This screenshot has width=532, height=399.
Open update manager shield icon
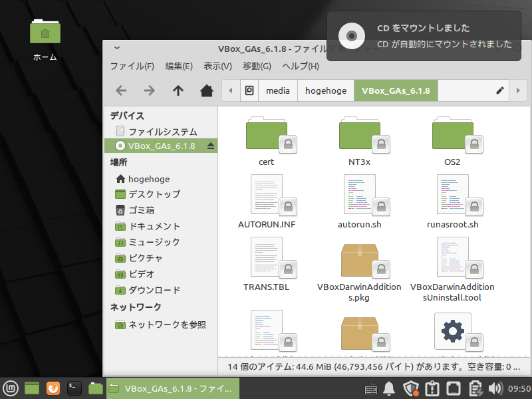[x=410, y=389]
